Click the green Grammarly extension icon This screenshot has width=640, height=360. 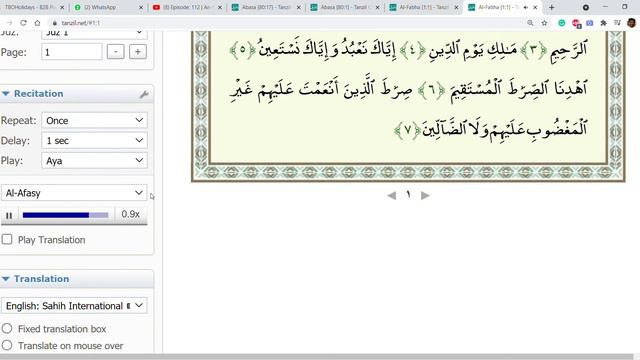click(562, 23)
